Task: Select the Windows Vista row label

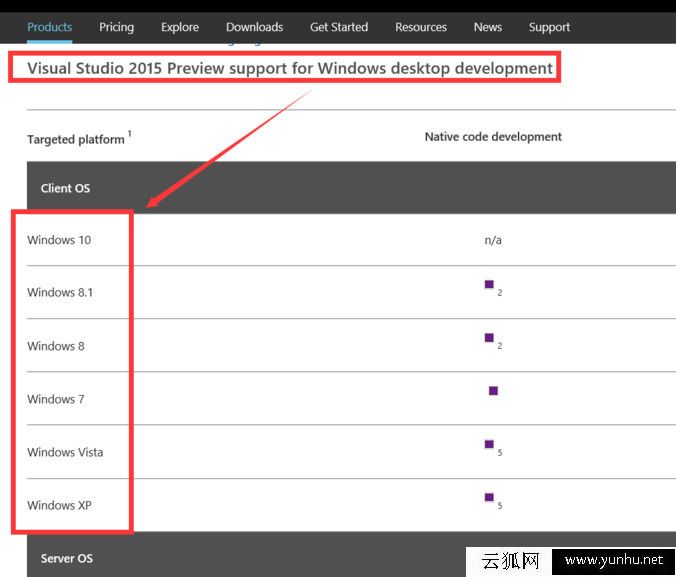Action: tap(65, 452)
